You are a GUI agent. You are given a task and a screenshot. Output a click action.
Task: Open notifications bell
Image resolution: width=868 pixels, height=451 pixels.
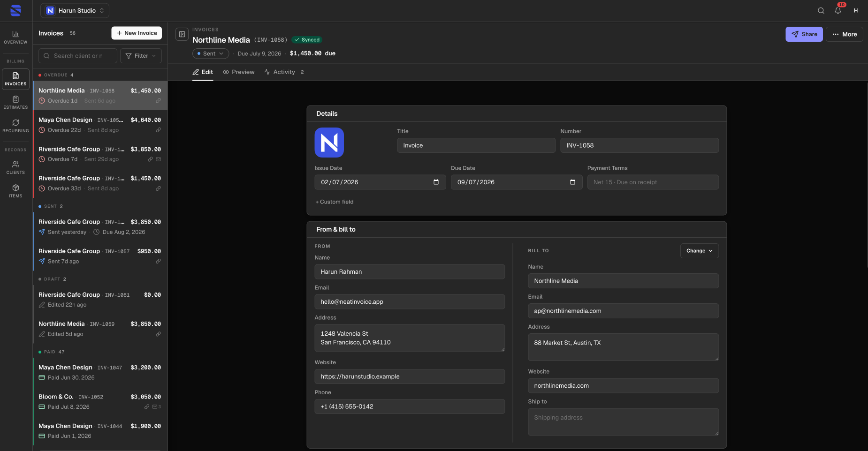tap(838, 10)
